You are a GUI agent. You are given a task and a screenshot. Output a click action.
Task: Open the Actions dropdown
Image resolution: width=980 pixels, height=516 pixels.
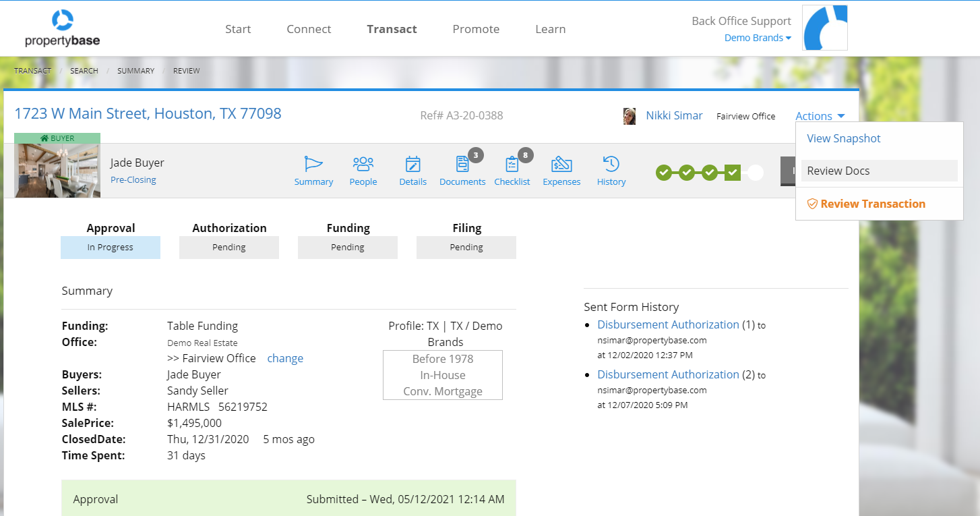[820, 115]
